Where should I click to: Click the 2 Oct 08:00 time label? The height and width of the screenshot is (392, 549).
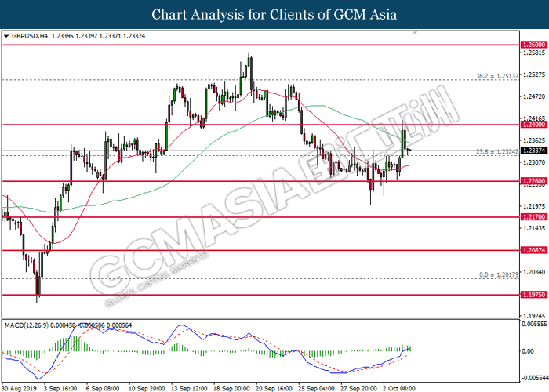[399, 388]
